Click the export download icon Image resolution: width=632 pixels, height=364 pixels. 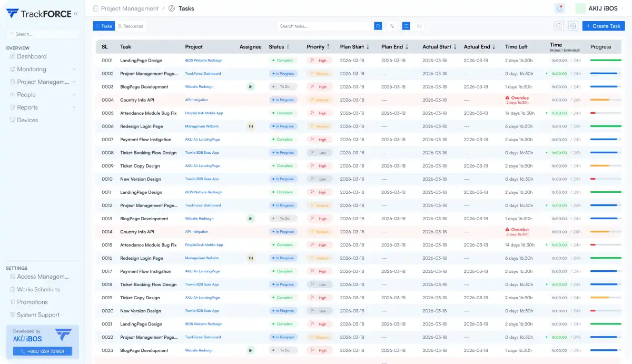click(574, 26)
